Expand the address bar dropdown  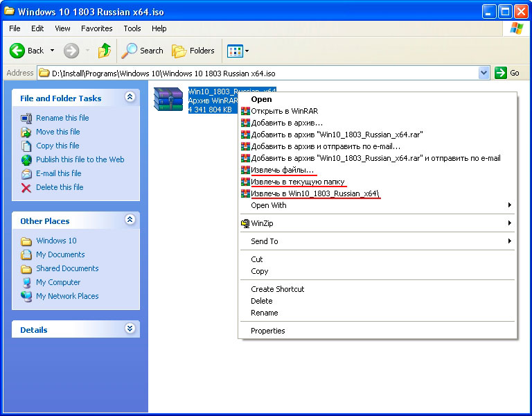484,73
